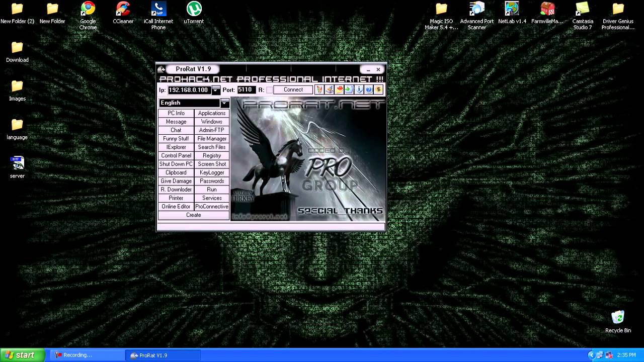Click the Ip address field 192.168.0.100
Image resolution: width=644 pixels, height=362 pixels.
click(x=189, y=90)
